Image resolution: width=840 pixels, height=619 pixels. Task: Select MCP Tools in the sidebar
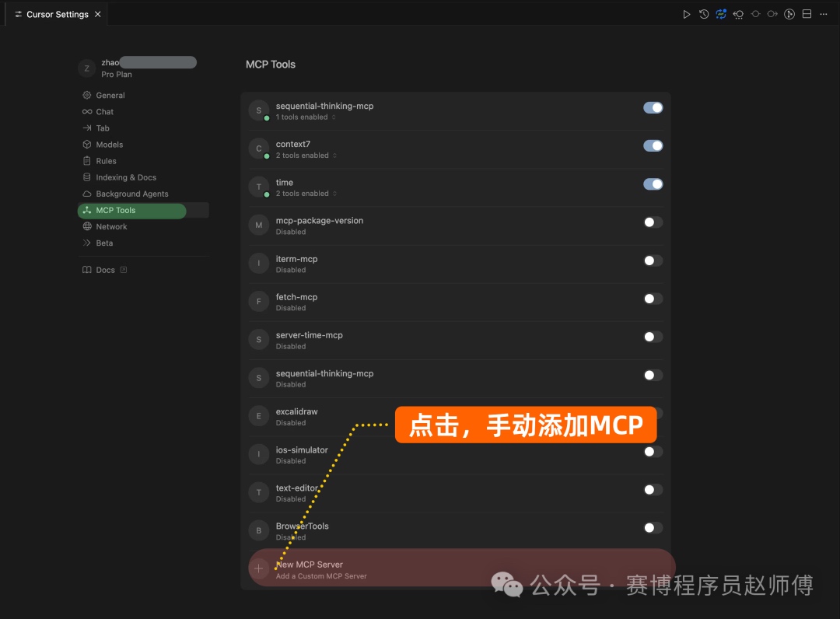[143, 211]
